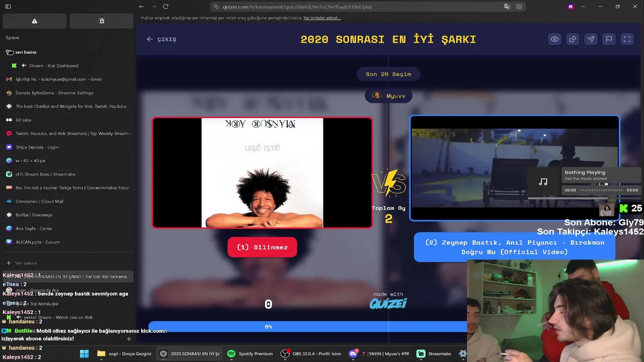This screenshot has height=362, width=644.
Task: Open Discord YAYIN window from the taskbar
Action: [x=379, y=354]
